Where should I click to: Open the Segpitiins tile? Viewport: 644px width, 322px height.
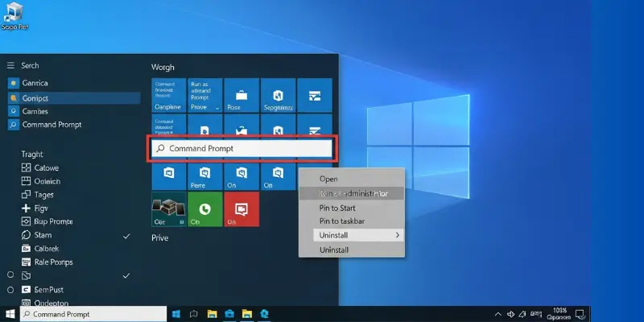(279, 95)
